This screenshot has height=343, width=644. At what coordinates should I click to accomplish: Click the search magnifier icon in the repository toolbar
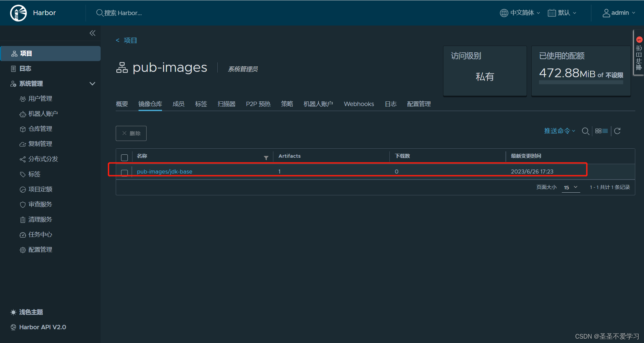click(x=586, y=131)
